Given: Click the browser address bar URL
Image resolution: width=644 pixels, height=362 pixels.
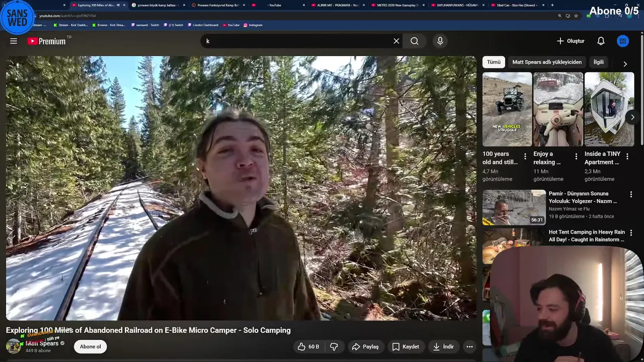Looking at the screenshot, I should (67, 16).
